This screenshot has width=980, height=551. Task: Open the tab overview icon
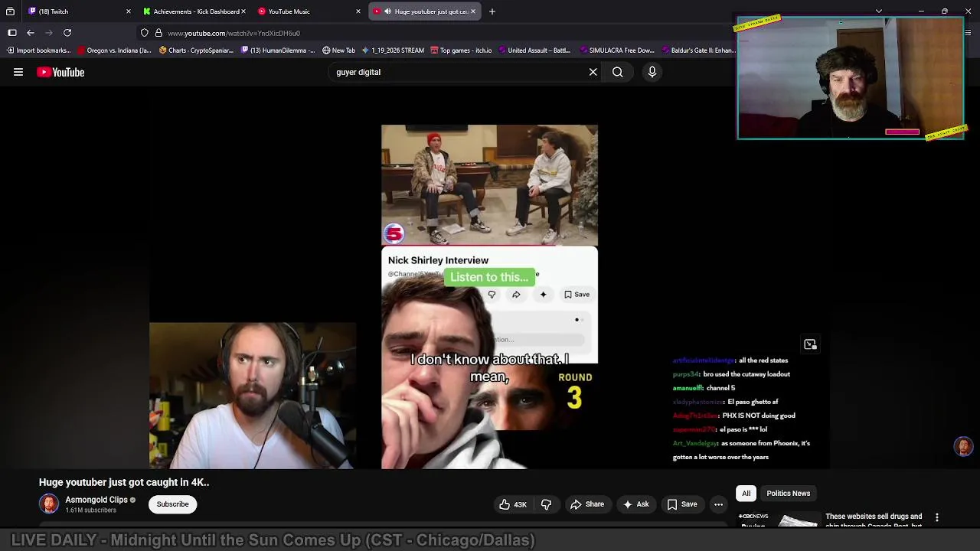(x=10, y=11)
